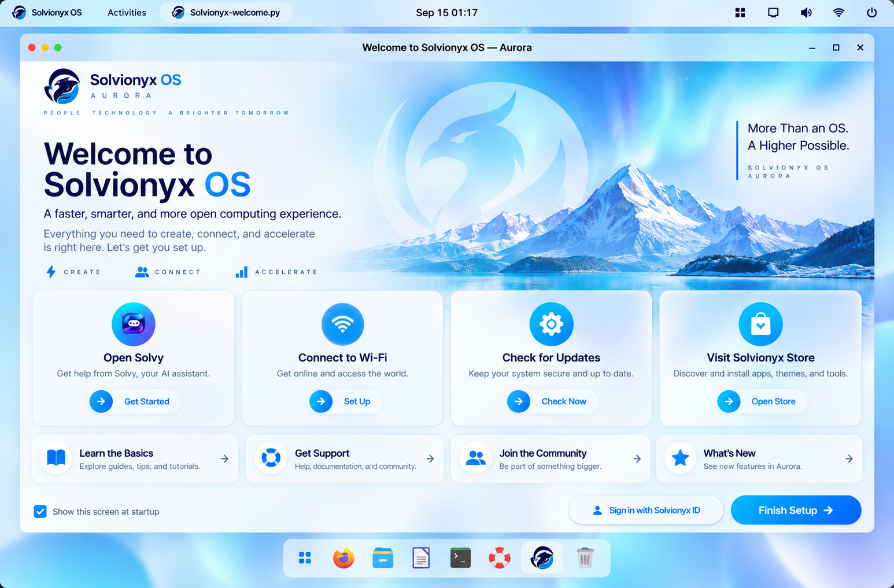Click the Open Solvy robot icon

tap(134, 324)
